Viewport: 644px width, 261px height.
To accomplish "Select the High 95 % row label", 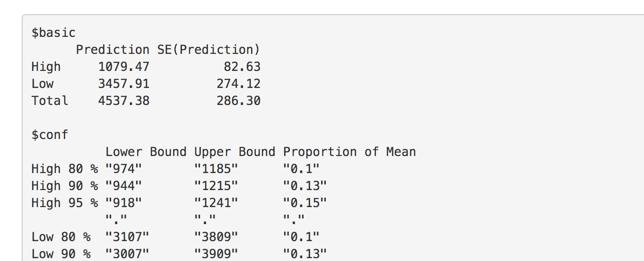I will point(65,203).
